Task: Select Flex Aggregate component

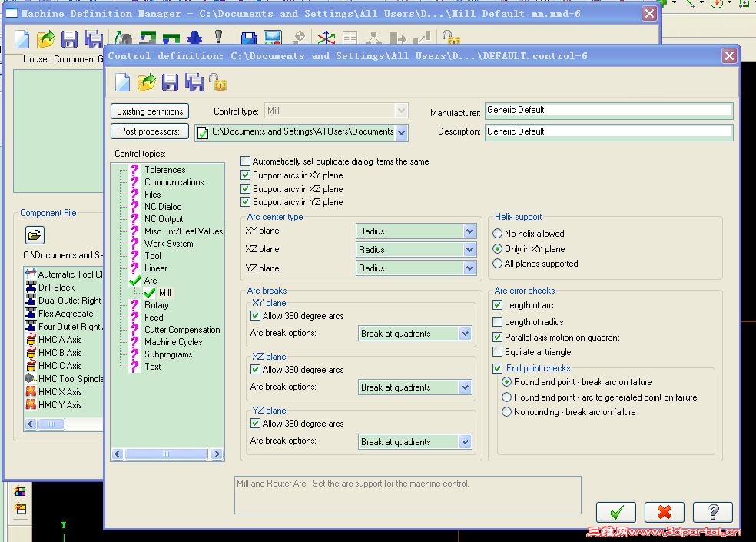Action: (65, 314)
